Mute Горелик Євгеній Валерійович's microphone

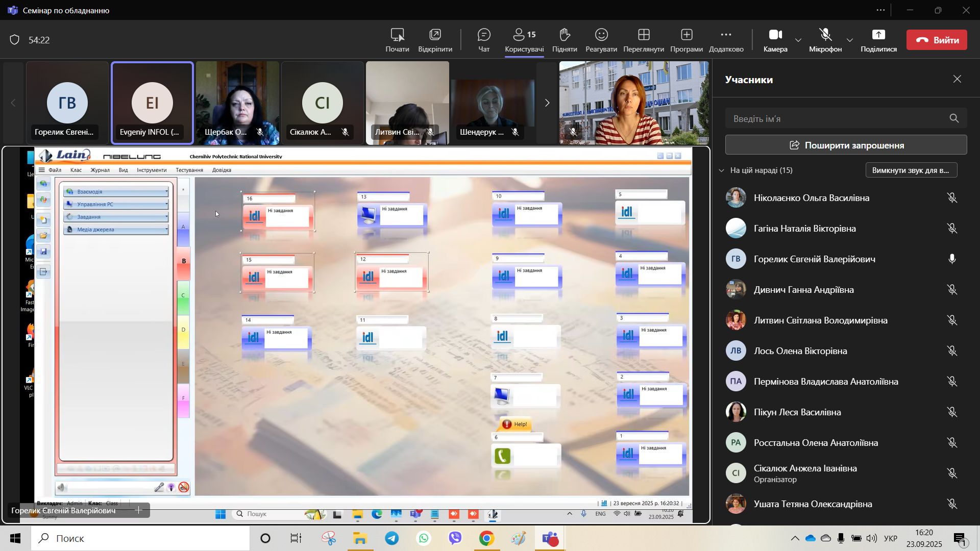pos(952,259)
